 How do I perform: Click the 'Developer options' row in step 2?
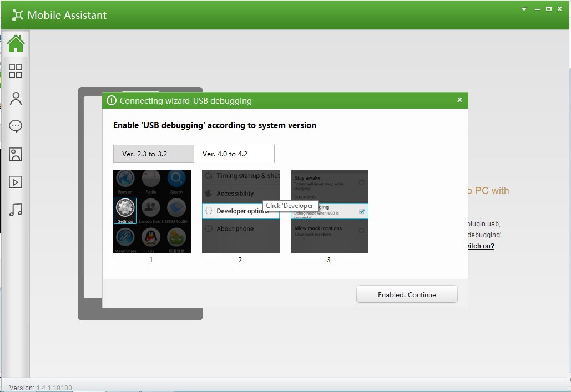tap(241, 211)
